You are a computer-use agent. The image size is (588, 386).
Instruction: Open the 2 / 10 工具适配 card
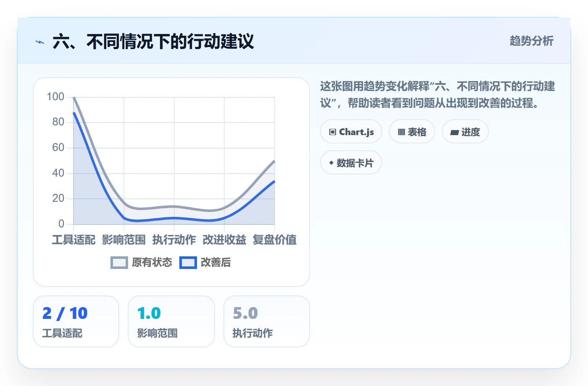click(76, 321)
